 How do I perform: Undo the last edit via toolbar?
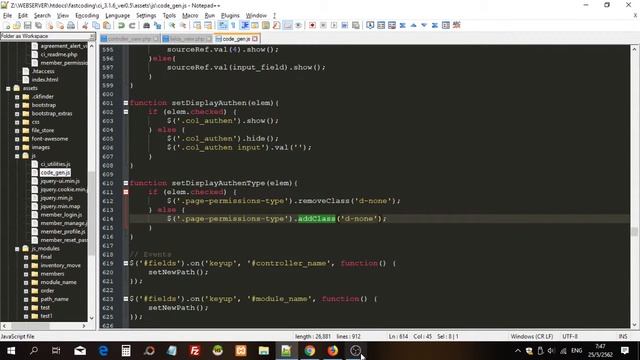point(121,25)
